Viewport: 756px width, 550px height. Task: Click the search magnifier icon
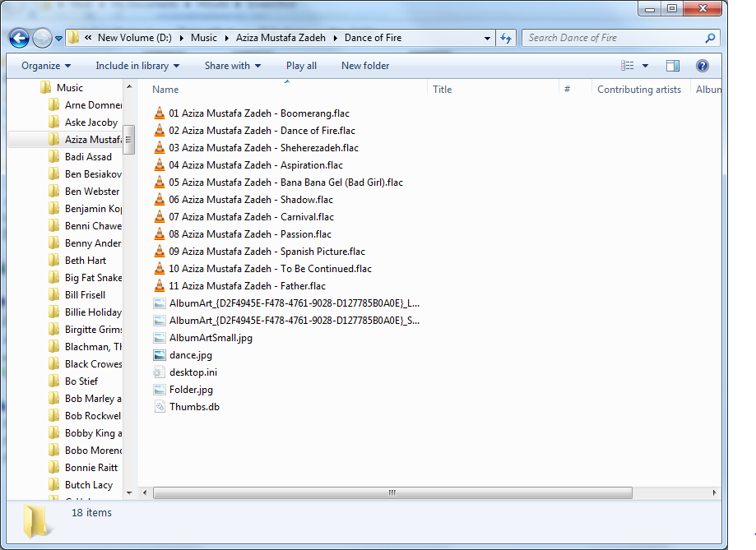710,38
